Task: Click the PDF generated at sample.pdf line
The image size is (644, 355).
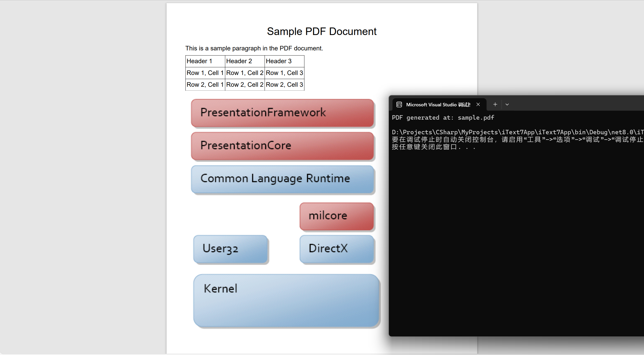Action: [x=443, y=118]
